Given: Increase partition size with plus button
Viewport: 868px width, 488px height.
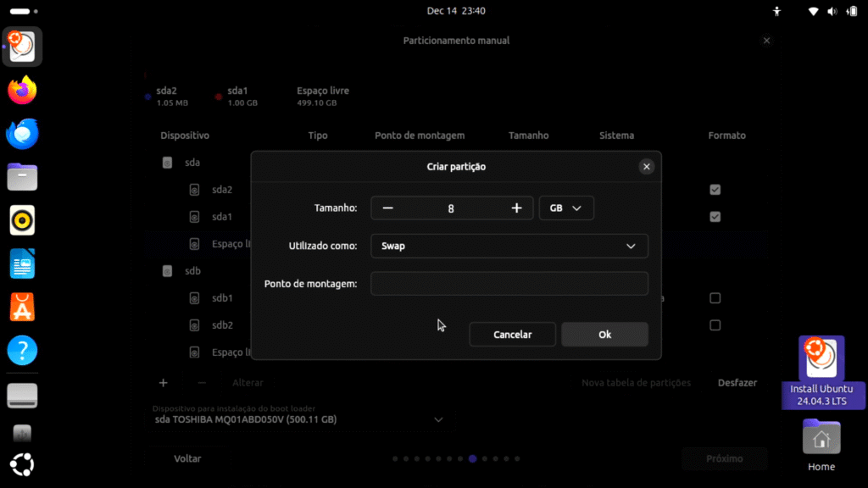Looking at the screenshot, I should (516, 208).
